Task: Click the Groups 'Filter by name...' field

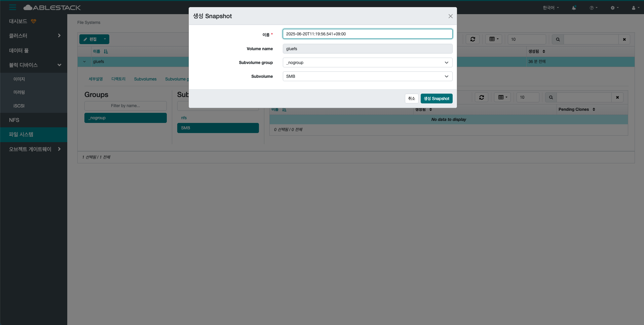Action: [x=125, y=106]
